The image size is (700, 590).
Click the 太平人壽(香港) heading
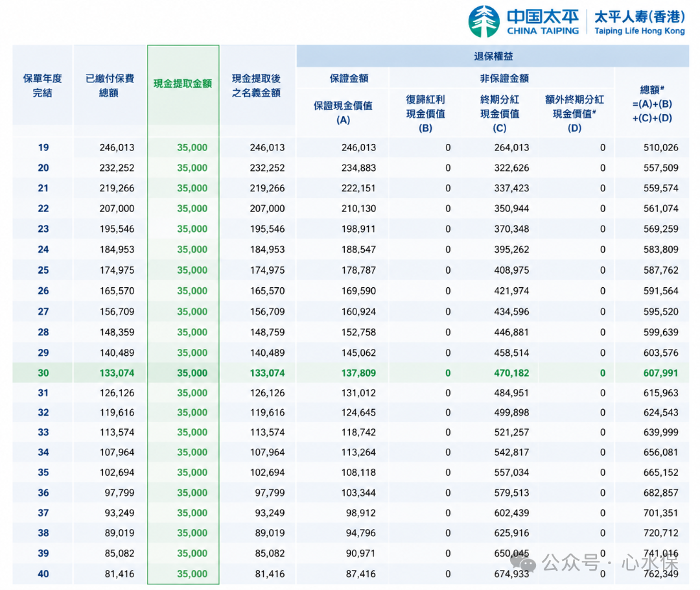point(639,16)
